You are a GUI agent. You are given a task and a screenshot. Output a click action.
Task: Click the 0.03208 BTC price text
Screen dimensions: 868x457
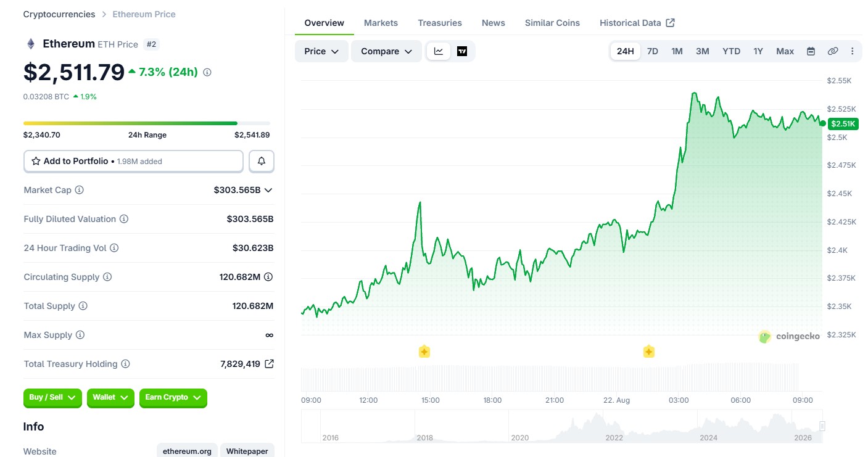(46, 96)
